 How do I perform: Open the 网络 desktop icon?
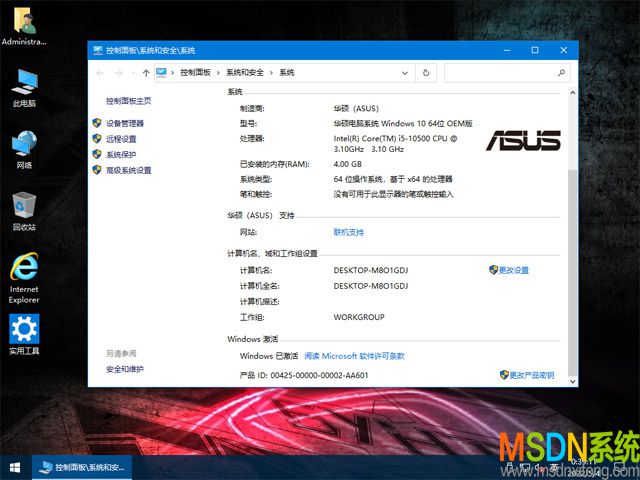tap(24, 150)
